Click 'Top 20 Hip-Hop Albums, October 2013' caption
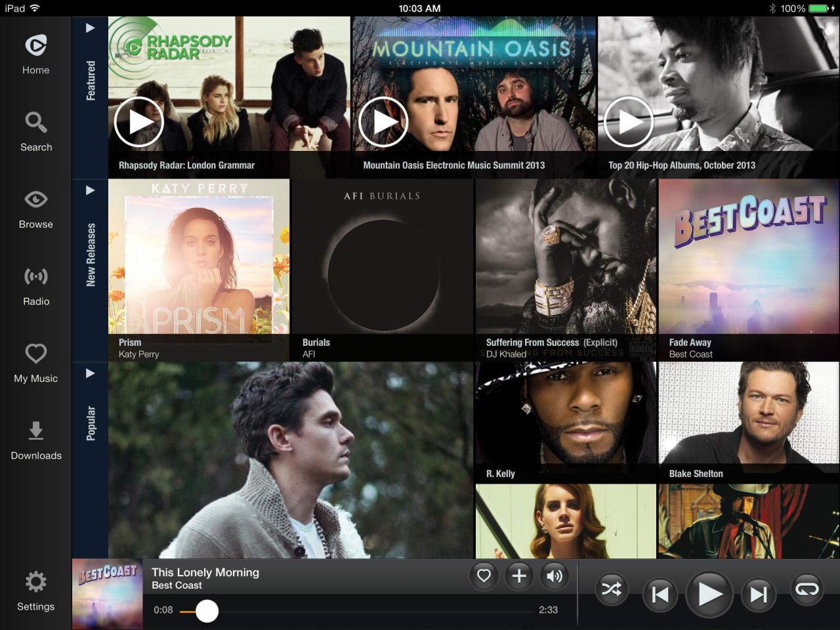This screenshot has height=630, width=840. (x=682, y=165)
